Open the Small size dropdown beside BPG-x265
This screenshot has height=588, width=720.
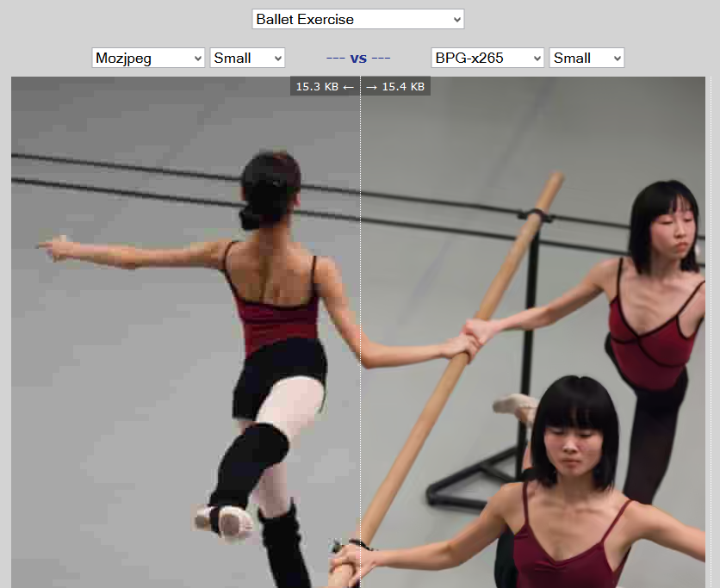pyautogui.click(x=587, y=58)
